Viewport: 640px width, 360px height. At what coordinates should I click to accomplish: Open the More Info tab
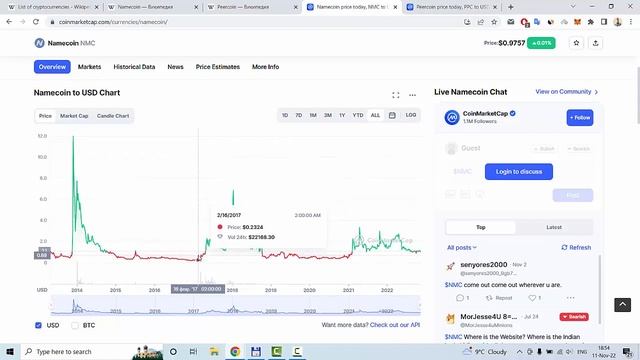pos(265,67)
